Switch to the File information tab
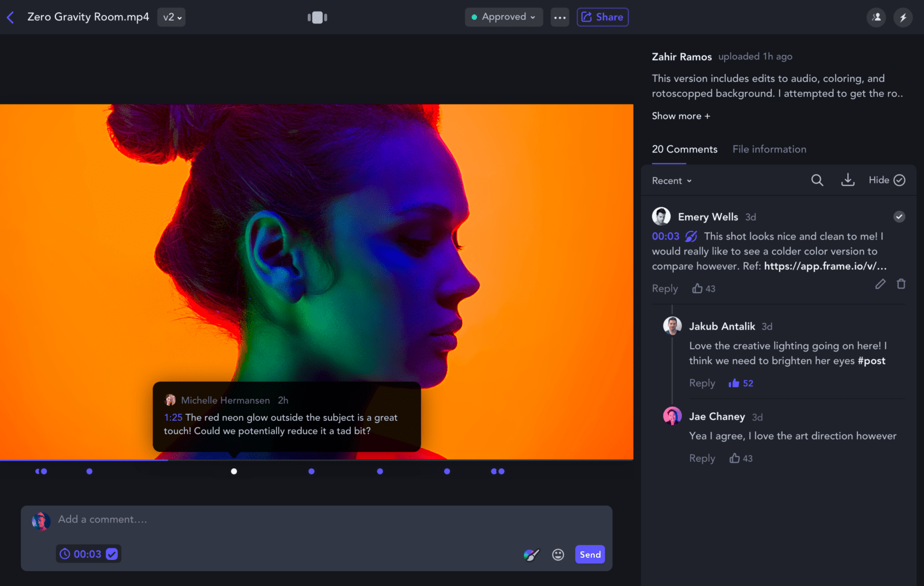 click(769, 149)
